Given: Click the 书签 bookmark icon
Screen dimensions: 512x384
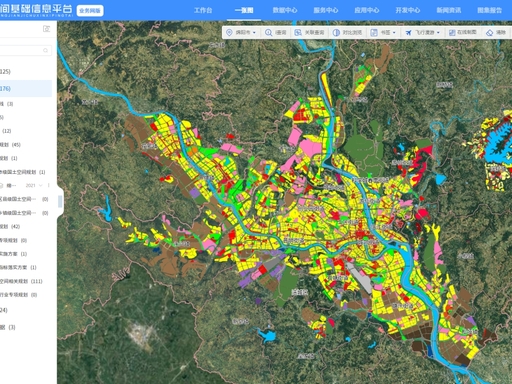Looking at the screenshot, I should [374, 32].
